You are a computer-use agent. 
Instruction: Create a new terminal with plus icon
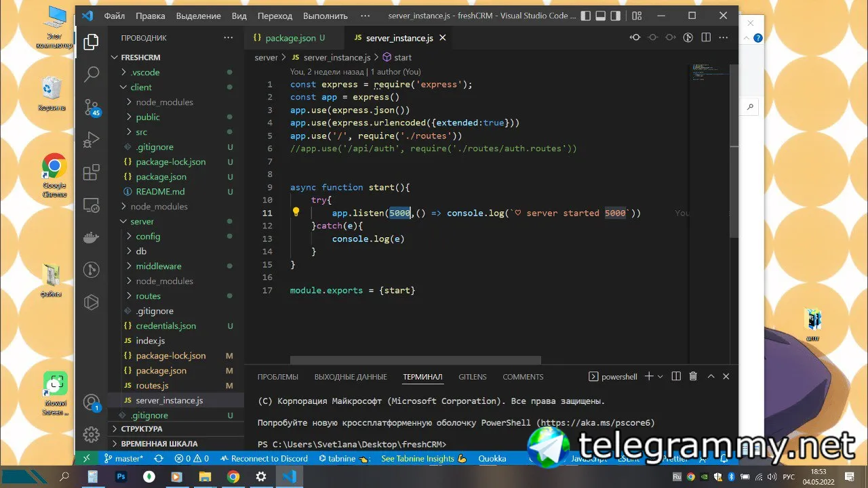pyautogui.click(x=649, y=376)
